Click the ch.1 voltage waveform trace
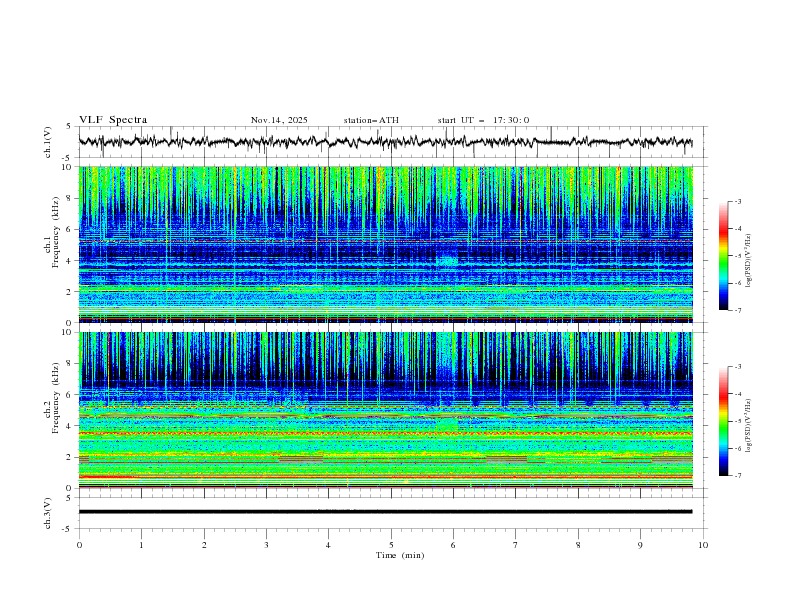Screen dimensions: 792x612 (385, 142)
